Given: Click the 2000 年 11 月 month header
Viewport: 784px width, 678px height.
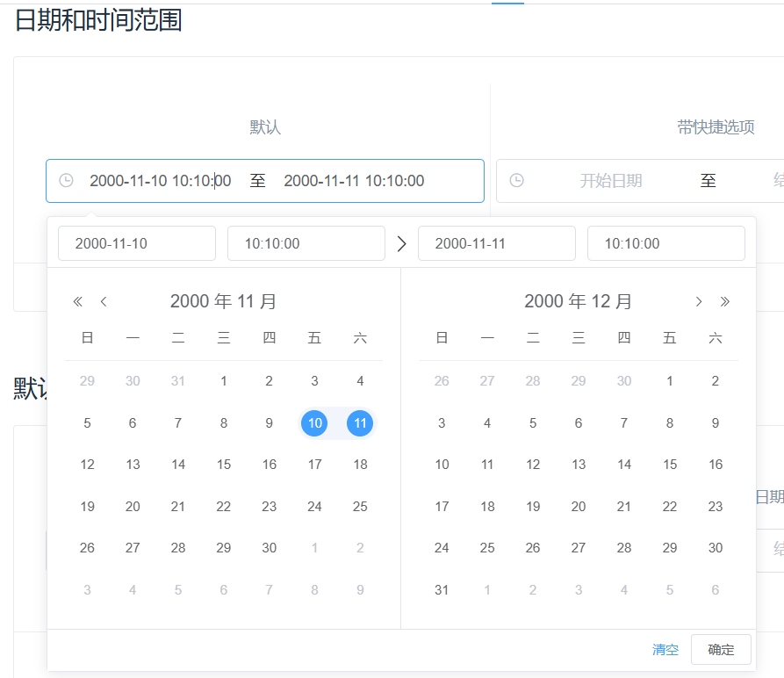Looking at the screenshot, I should (x=223, y=302).
